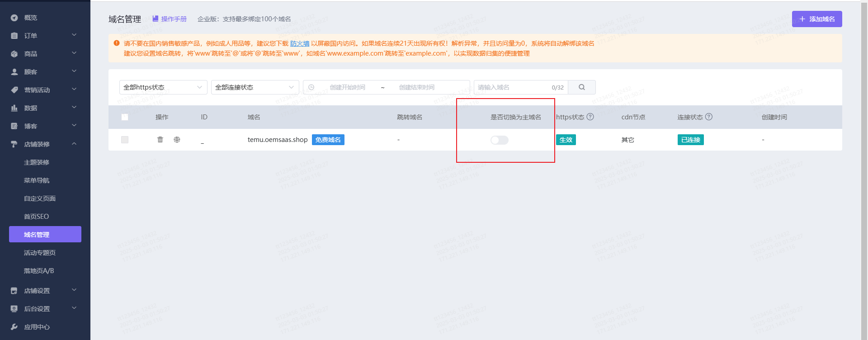Viewport: 868px width, 340px height.
Task: Click the 操作手册 book icon
Action: point(155,19)
